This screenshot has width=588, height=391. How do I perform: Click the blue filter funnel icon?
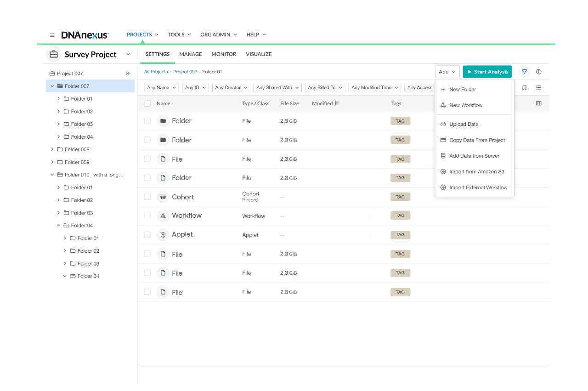(524, 72)
